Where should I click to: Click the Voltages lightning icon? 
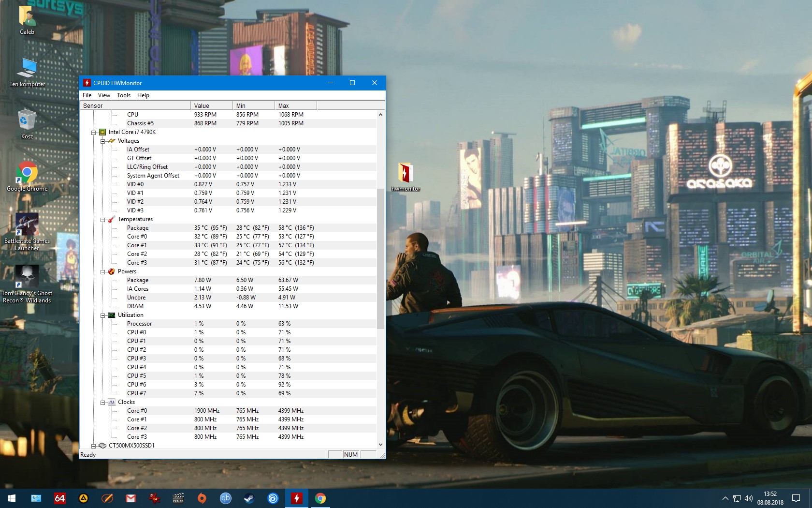[x=112, y=141]
